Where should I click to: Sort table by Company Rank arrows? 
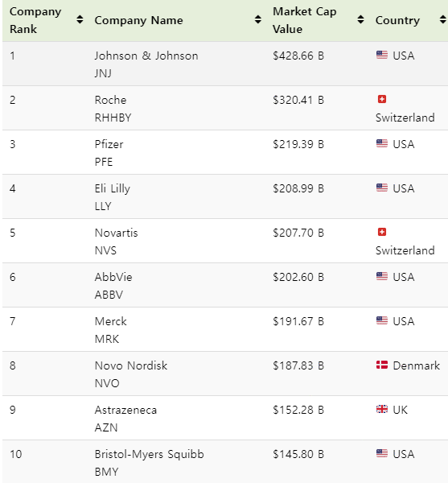pyautogui.click(x=80, y=19)
